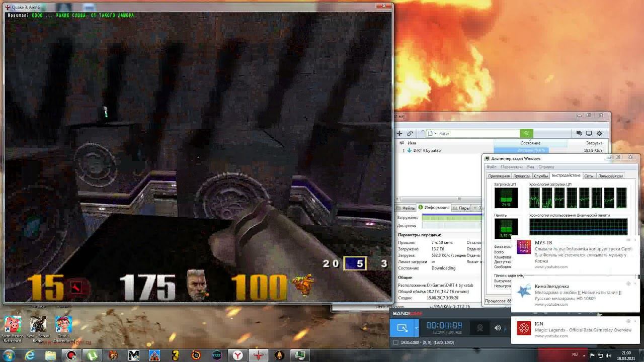Switch to Приложения tab in Task Manager
Image resolution: width=644 pixels, height=362 pixels.
pyautogui.click(x=499, y=176)
